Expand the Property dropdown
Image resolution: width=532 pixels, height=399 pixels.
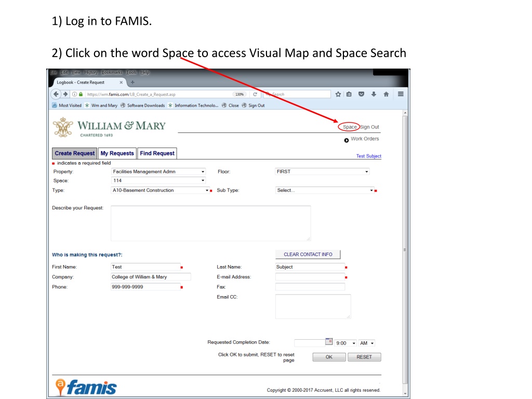coord(158,171)
